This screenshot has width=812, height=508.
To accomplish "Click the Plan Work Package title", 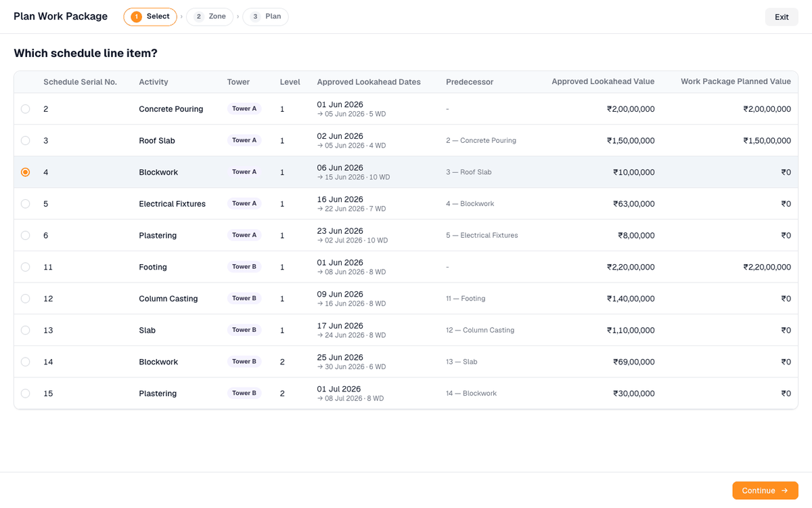I will pos(61,16).
